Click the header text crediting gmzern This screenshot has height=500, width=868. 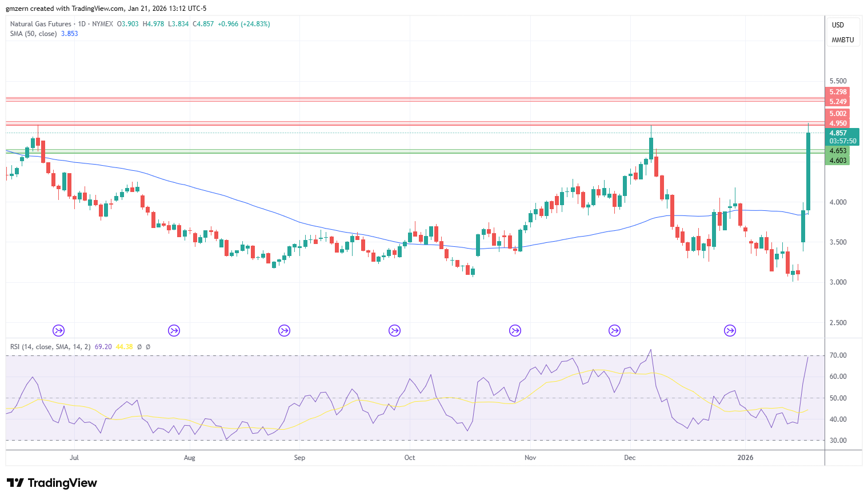point(106,9)
